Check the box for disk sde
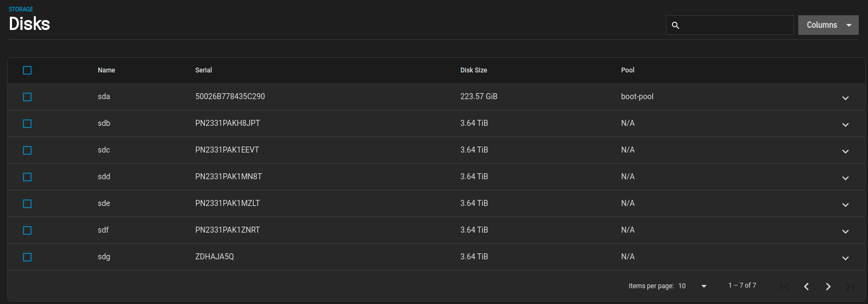This screenshot has height=304, width=868. coord(27,204)
